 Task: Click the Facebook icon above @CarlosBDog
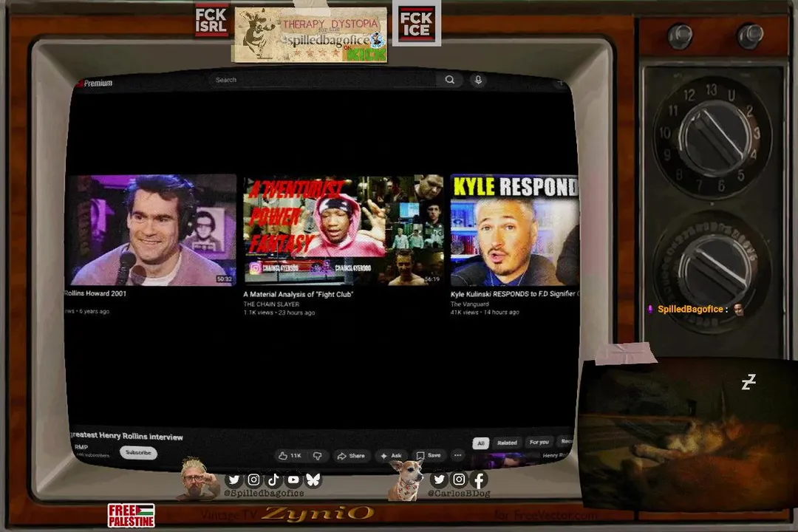(478, 479)
